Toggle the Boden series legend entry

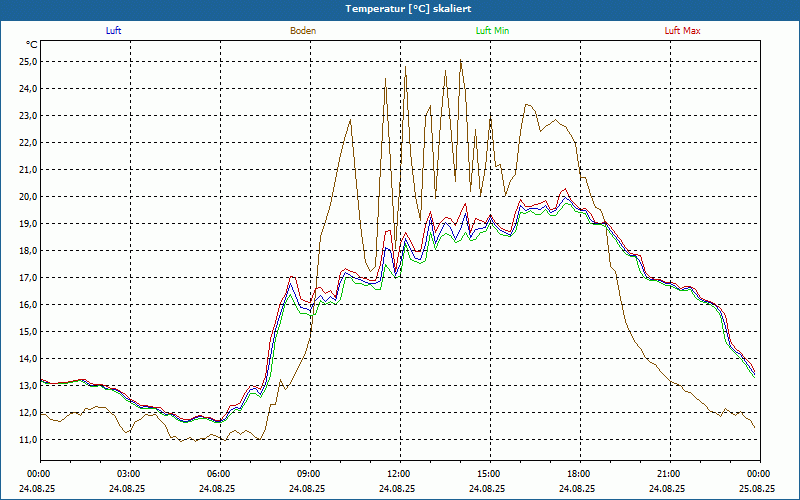click(x=303, y=30)
